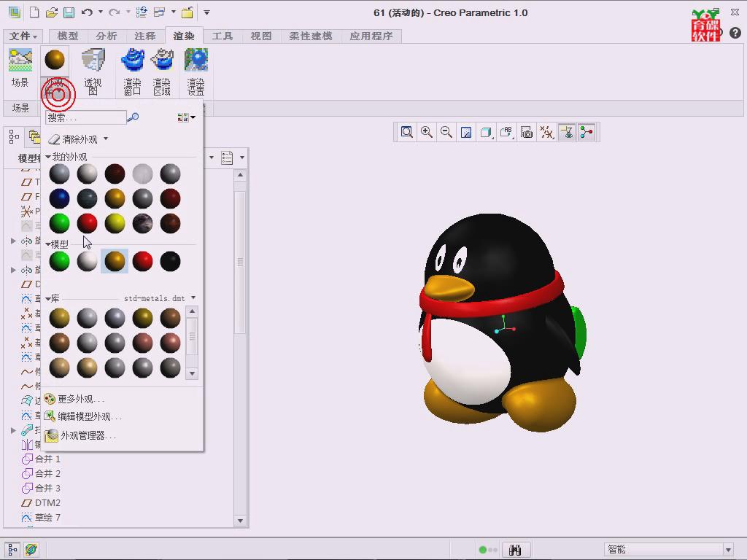Open 编辑模型外观 dialog
This screenshot has width=747, height=560.
click(x=83, y=416)
